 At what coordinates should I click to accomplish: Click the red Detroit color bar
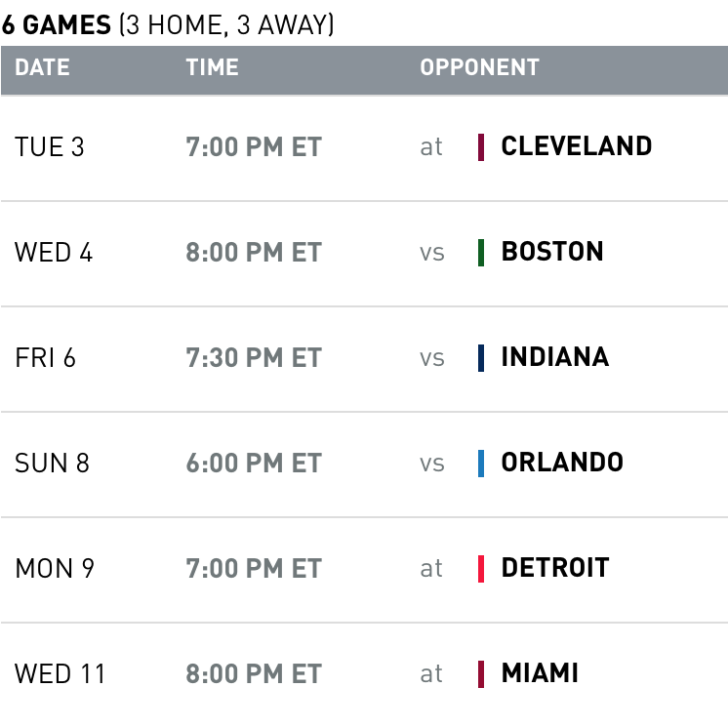coord(481,569)
